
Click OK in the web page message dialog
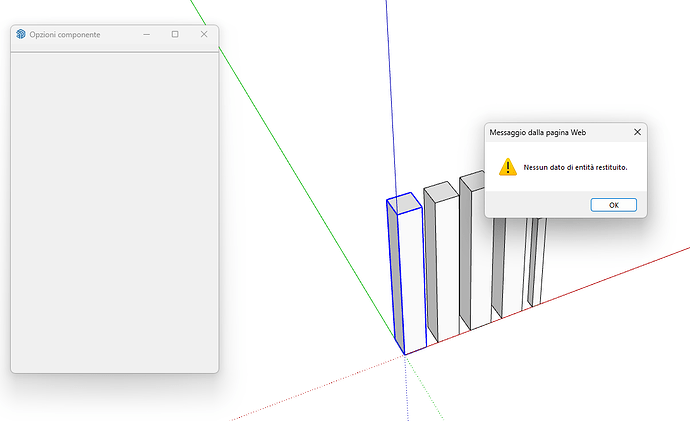pos(613,205)
